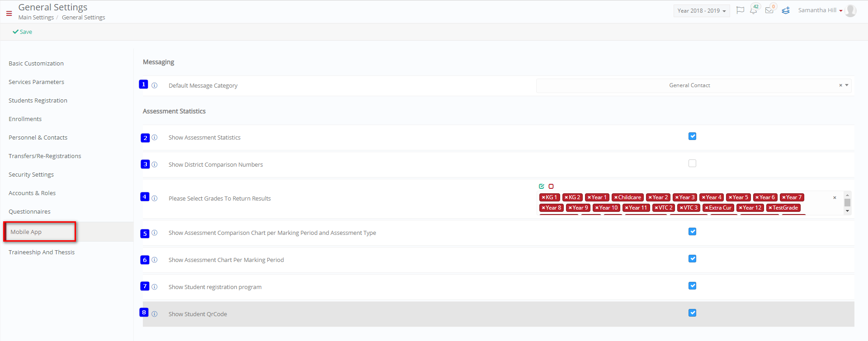
Task: Expand Default Message Category dropdown arrow
Action: click(847, 85)
